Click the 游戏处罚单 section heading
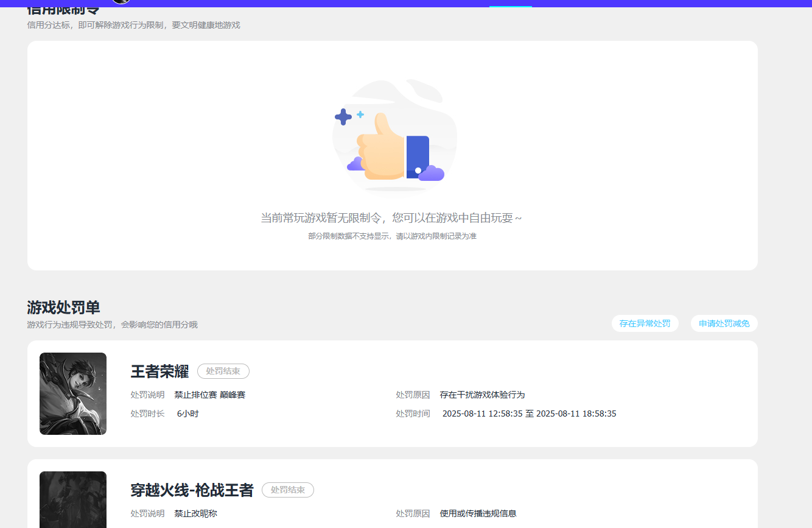Viewport: 812px width, 528px height. [63, 308]
